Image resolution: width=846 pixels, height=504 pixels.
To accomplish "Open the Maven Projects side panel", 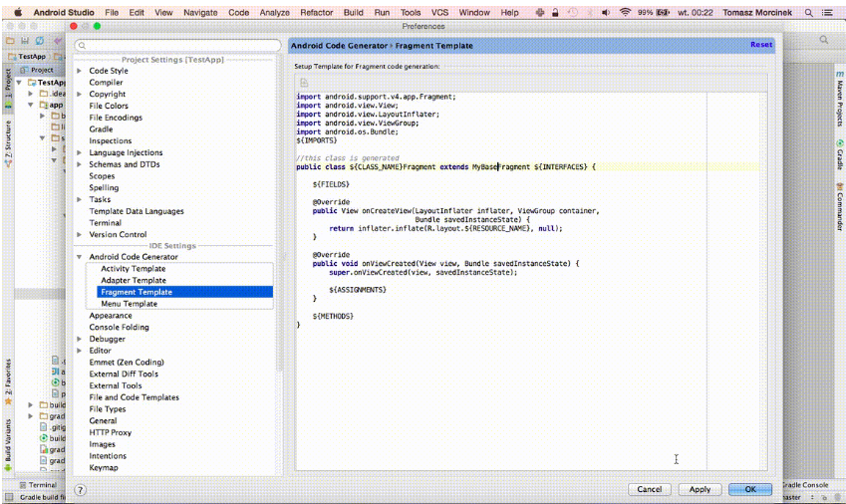I will click(x=840, y=99).
